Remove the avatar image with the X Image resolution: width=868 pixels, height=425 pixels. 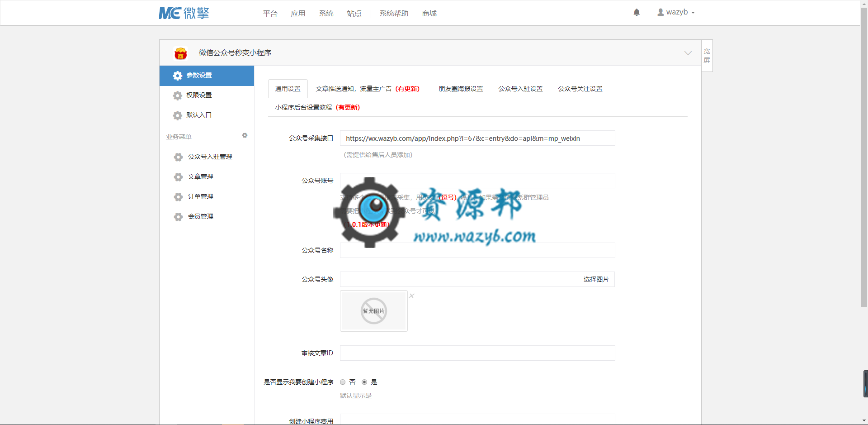(x=411, y=296)
